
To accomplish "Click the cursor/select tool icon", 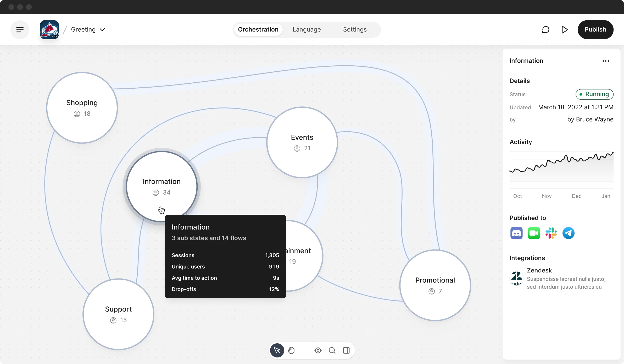I will tap(277, 350).
